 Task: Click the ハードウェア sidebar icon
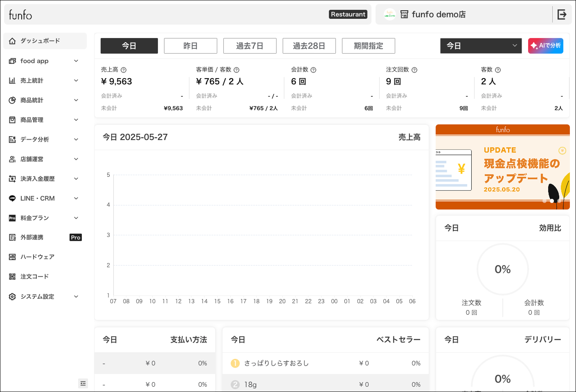pyautogui.click(x=12, y=257)
